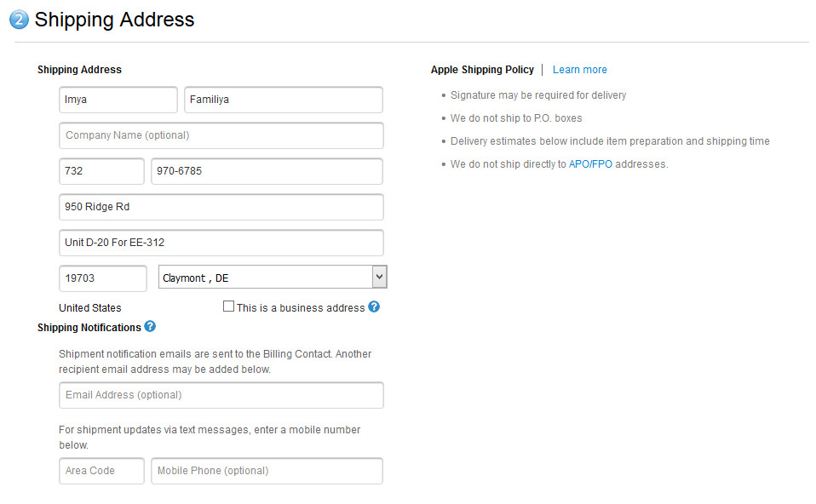Focus the optional Email Address field
816x504 pixels.
tap(221, 395)
